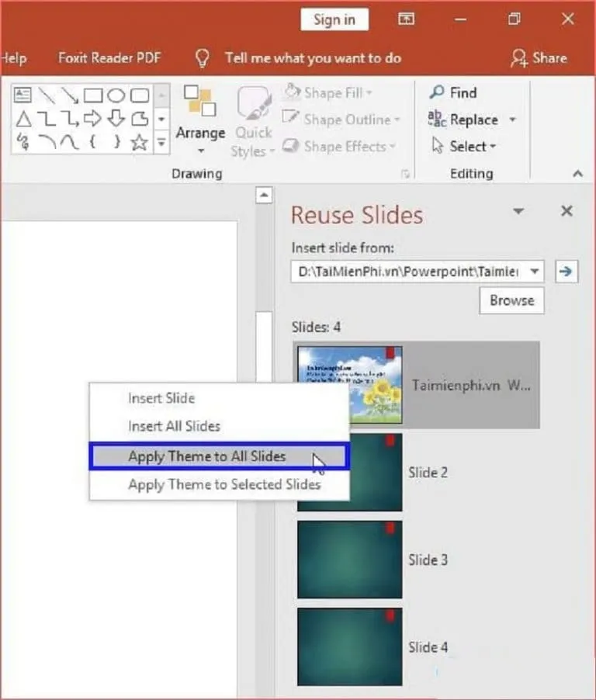Viewport: 596px width, 700px height.
Task: Click the blue go arrow beside path
Action: pyautogui.click(x=566, y=272)
